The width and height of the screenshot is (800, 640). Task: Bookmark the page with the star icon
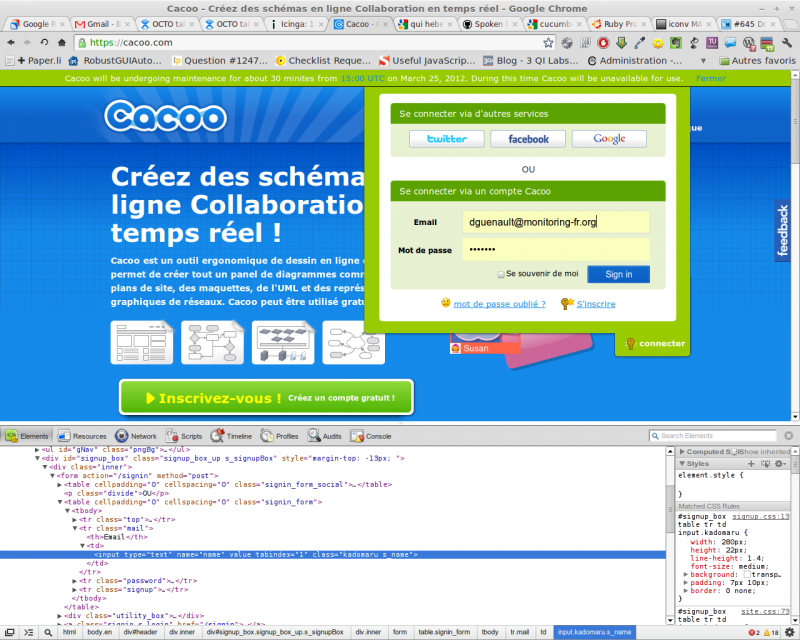point(548,42)
